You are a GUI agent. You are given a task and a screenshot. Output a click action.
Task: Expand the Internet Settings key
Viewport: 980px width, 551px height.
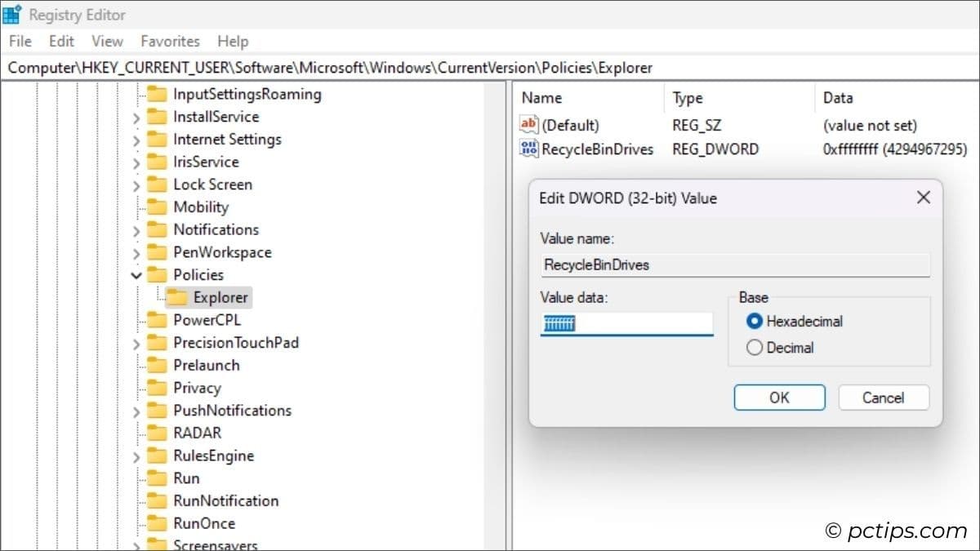pos(136,140)
